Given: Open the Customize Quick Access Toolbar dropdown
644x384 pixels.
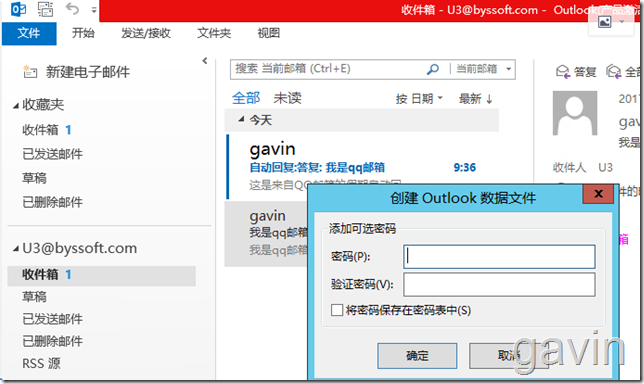Looking at the screenshot, I should click(94, 10).
